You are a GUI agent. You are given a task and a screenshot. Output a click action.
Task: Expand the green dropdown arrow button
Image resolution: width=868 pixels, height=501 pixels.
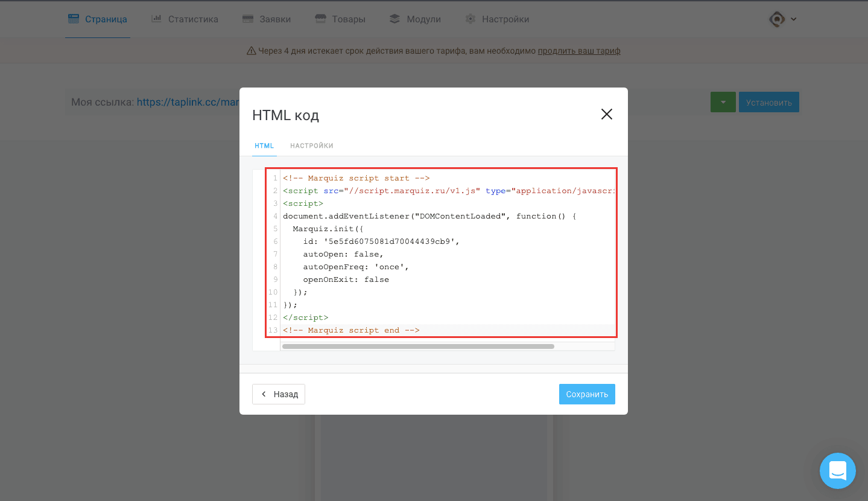click(x=723, y=102)
